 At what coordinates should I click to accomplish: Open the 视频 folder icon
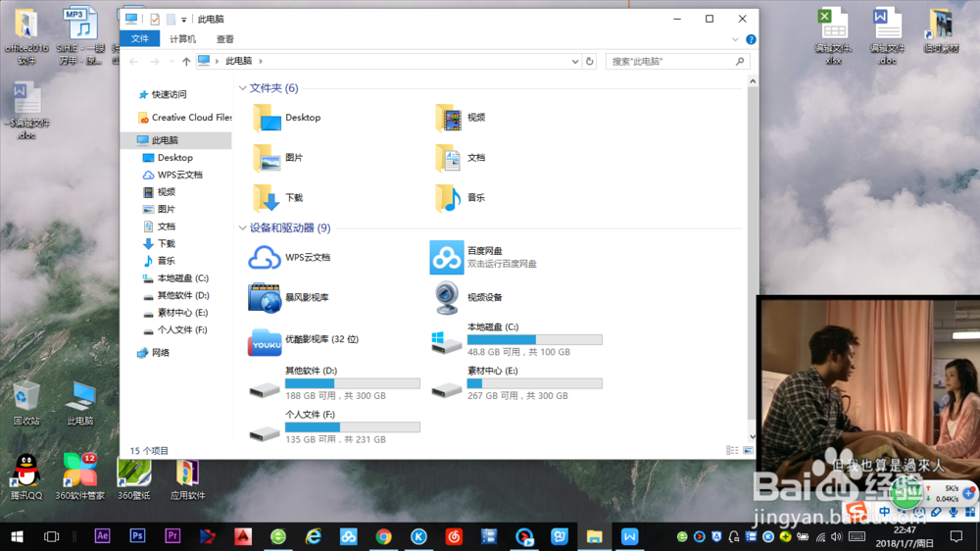(449, 118)
